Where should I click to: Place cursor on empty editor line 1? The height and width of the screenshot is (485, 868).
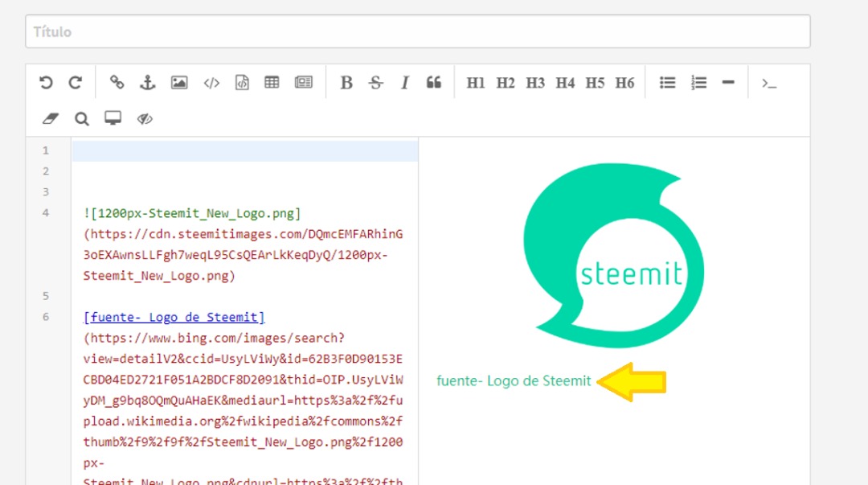point(244,150)
